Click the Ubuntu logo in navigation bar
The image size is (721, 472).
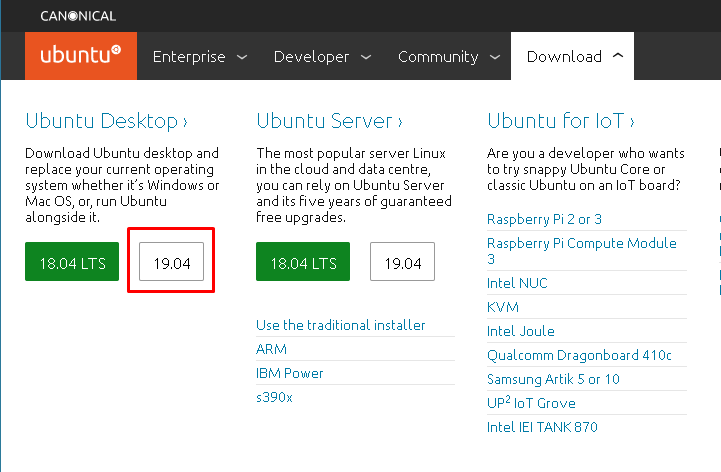coord(81,56)
